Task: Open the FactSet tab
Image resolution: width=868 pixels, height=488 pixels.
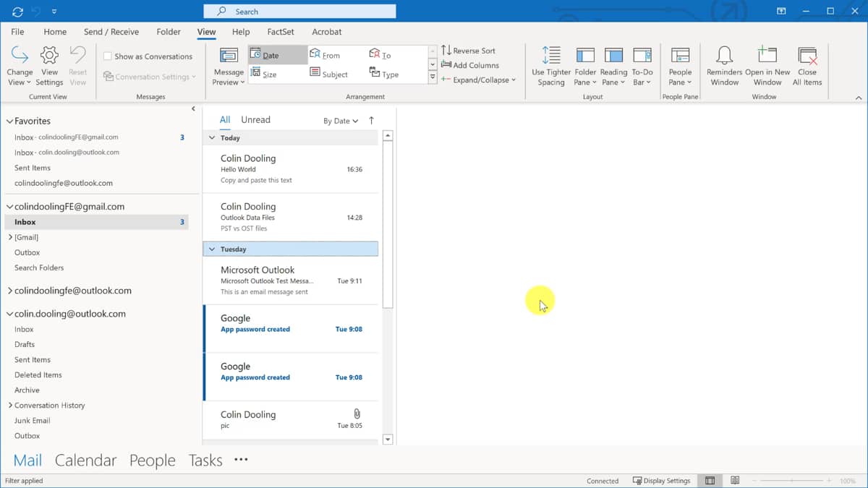Action: (282, 32)
